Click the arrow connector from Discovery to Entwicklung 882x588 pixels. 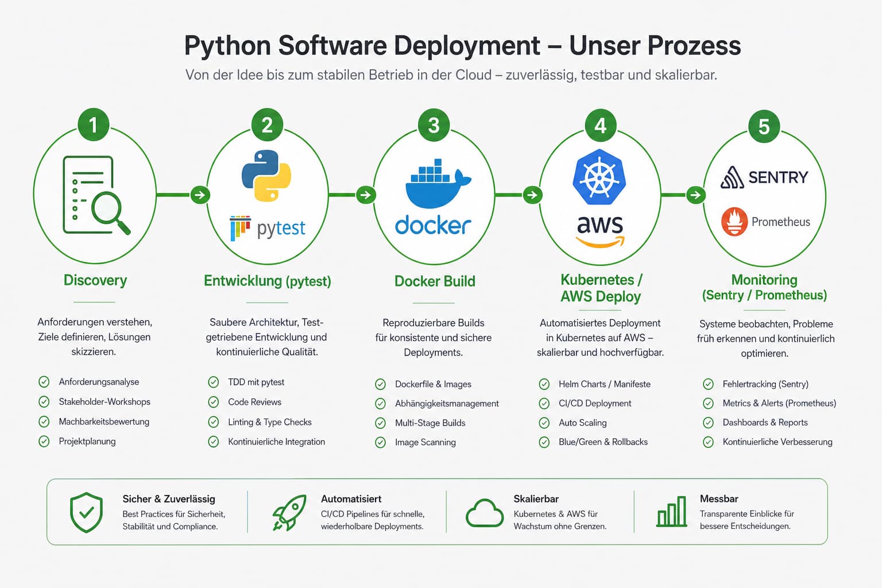coord(182,195)
